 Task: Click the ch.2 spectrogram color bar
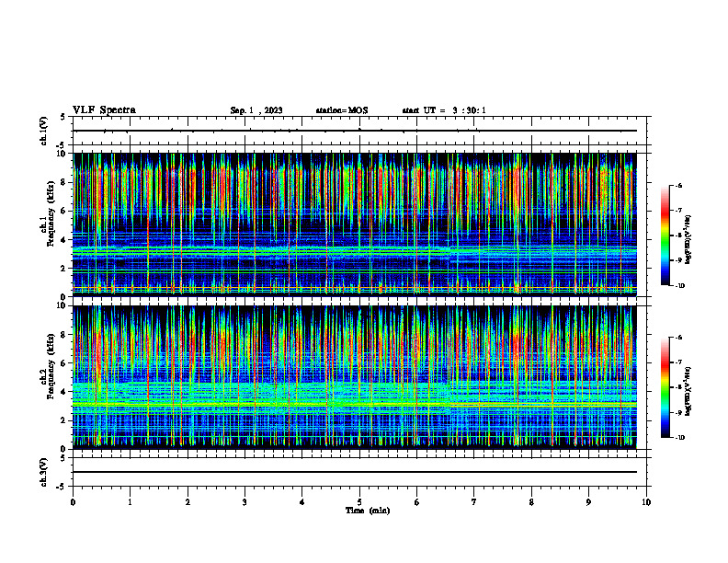click(x=665, y=387)
